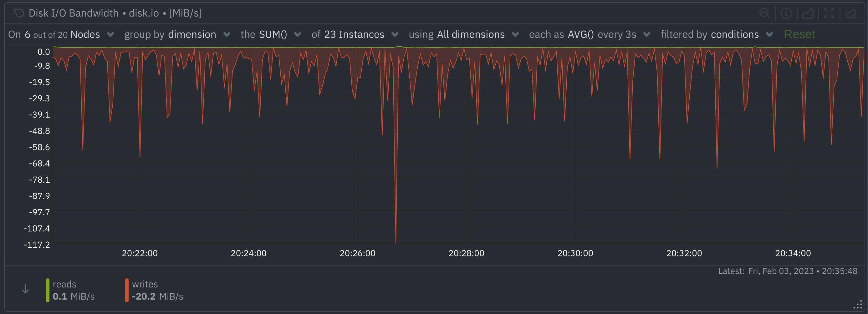Show chart information via info icon
This screenshot has height=314, width=868.
[x=786, y=13]
